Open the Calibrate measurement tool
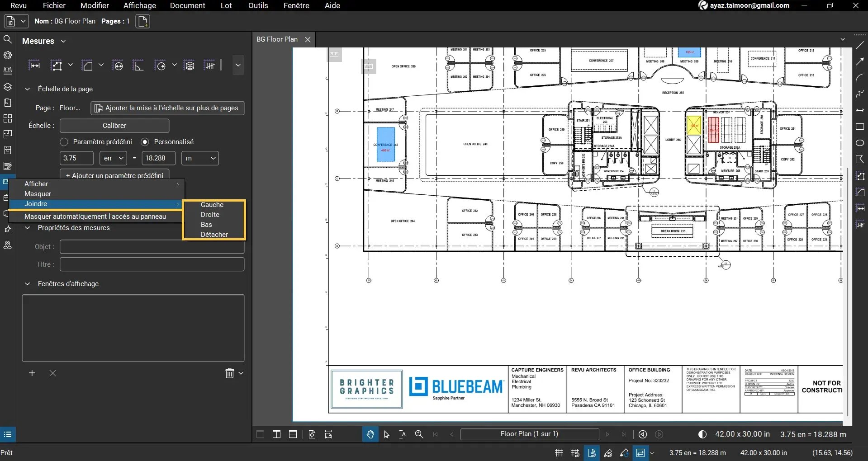 (114, 126)
